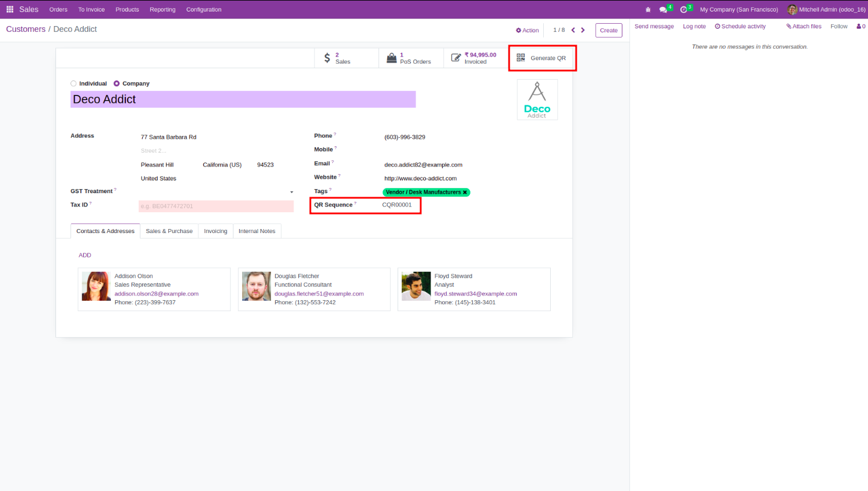Click the record pager 1 / 8

(x=559, y=30)
